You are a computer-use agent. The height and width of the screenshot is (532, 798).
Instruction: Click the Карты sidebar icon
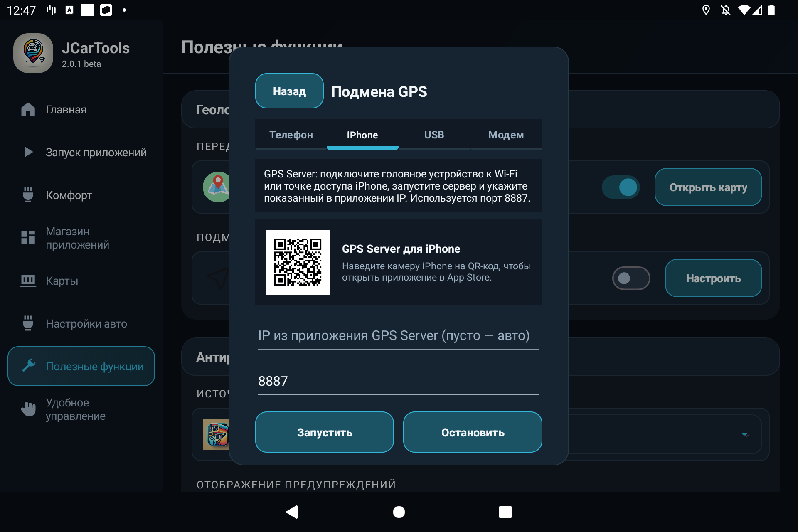[x=28, y=281]
